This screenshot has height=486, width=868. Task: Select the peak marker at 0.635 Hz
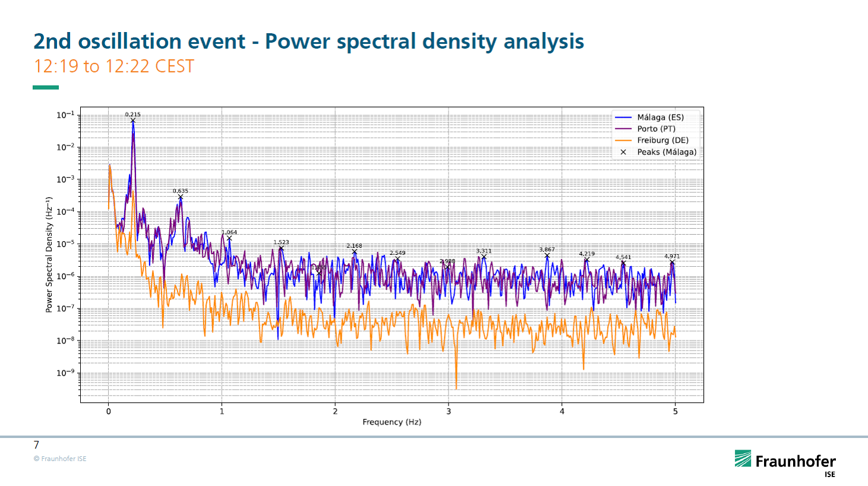click(181, 197)
